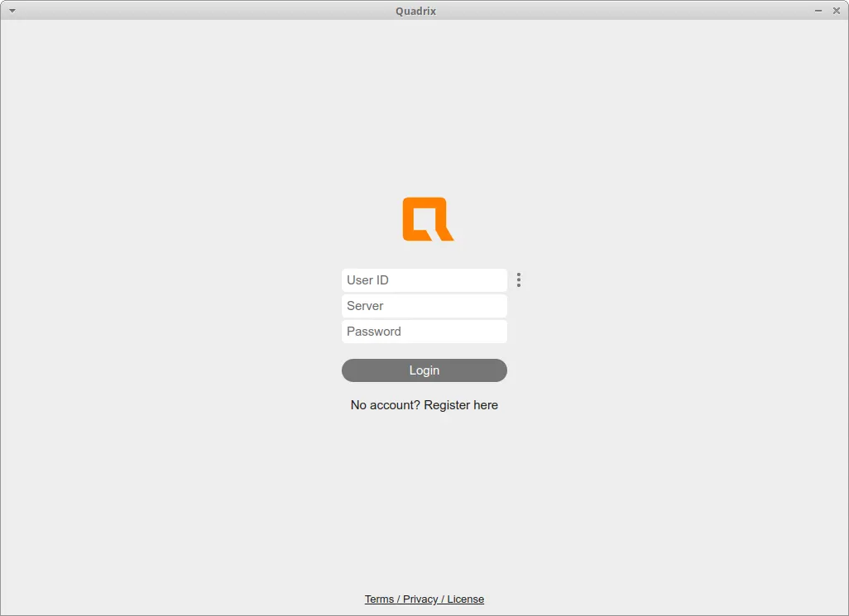Click the Login button

pyautogui.click(x=424, y=370)
